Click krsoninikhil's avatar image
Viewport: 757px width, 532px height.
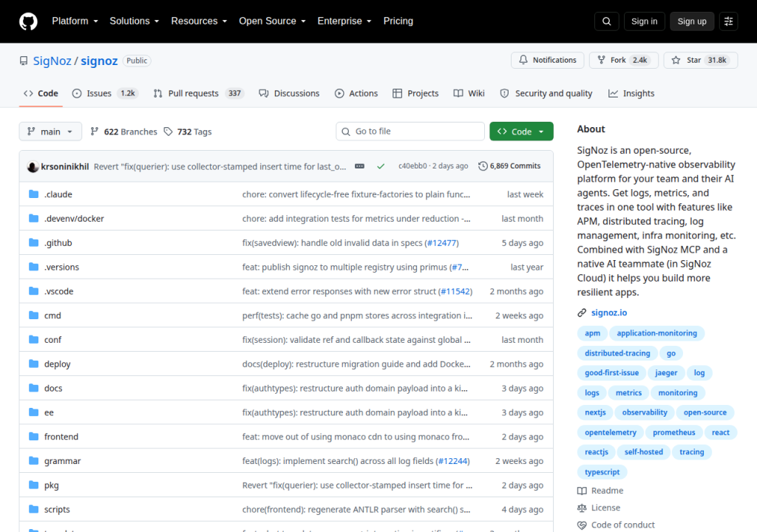(x=33, y=166)
